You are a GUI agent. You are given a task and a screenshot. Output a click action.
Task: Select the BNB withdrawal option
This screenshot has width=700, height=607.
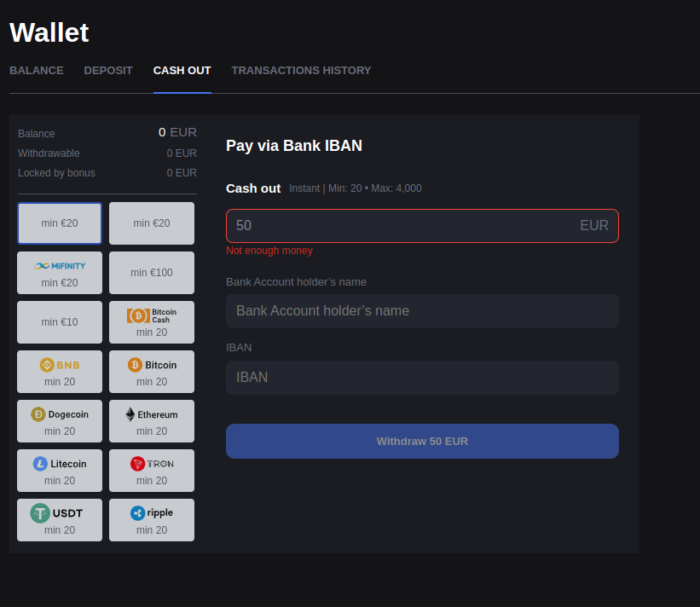(x=60, y=372)
